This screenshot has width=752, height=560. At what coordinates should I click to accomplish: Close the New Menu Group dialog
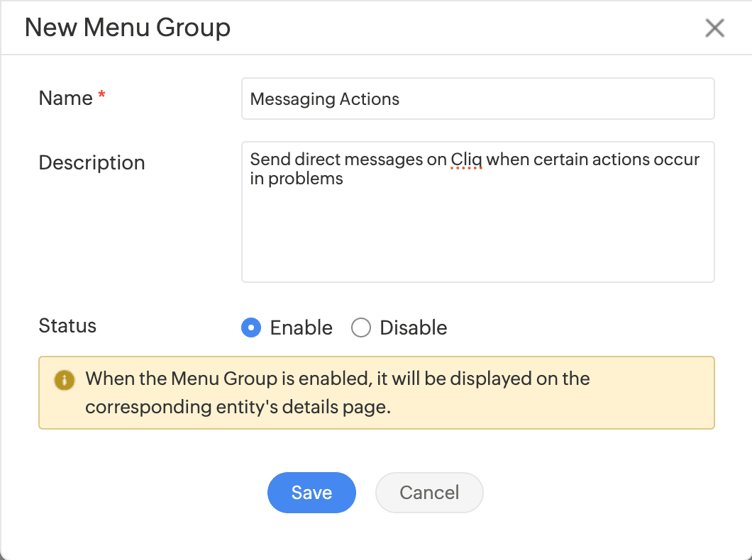[714, 28]
